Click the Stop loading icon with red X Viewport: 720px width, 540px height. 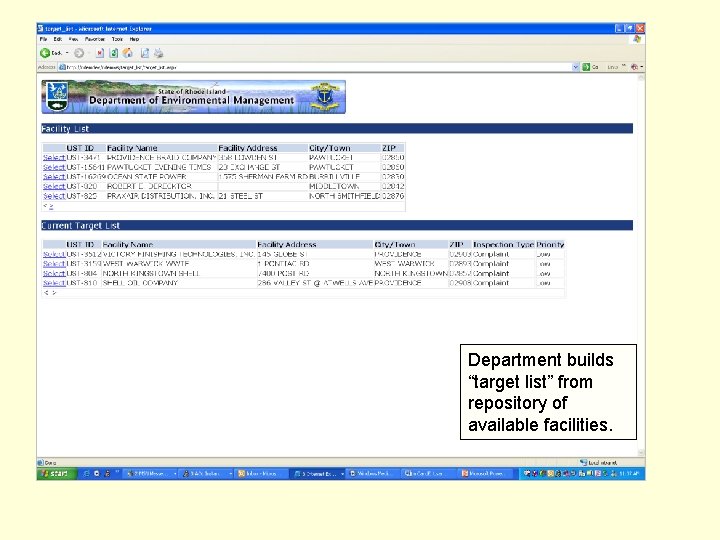(100, 53)
